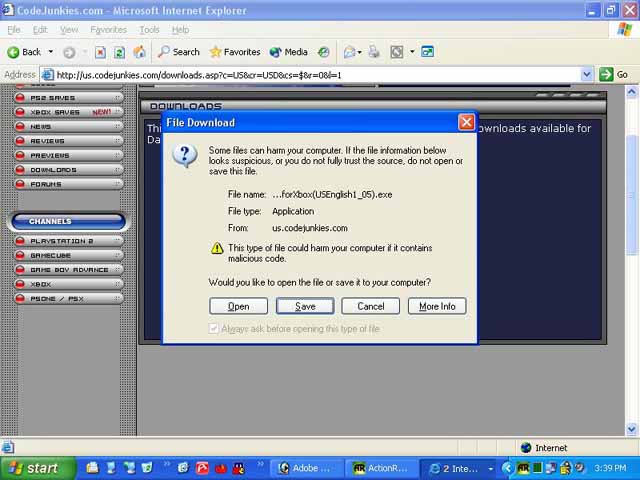
Task: Open News sidebar link
Action: pyautogui.click(x=69, y=127)
